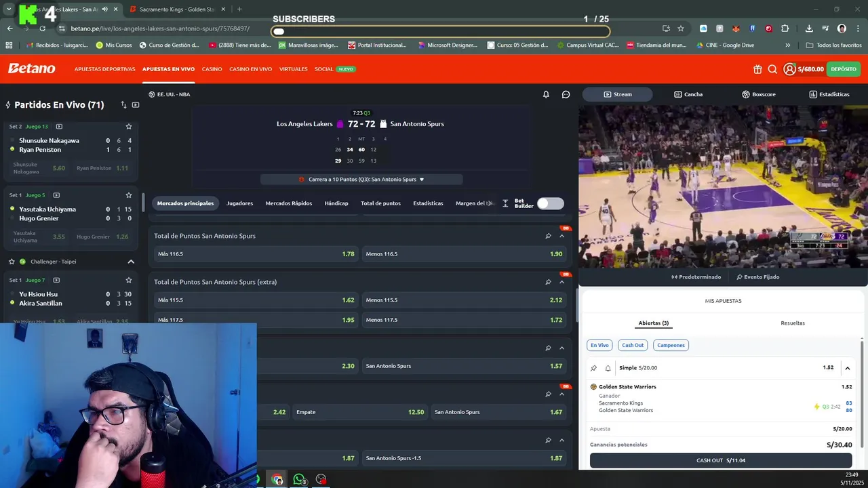Select Más 116.5 odds 1.78
Screen dimensions: 868x488
point(256,254)
